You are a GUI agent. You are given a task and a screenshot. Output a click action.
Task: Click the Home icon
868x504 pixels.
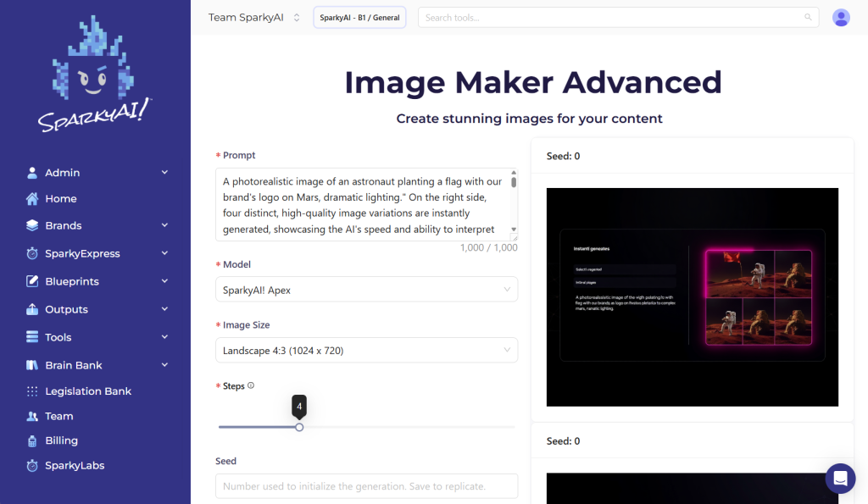31,198
